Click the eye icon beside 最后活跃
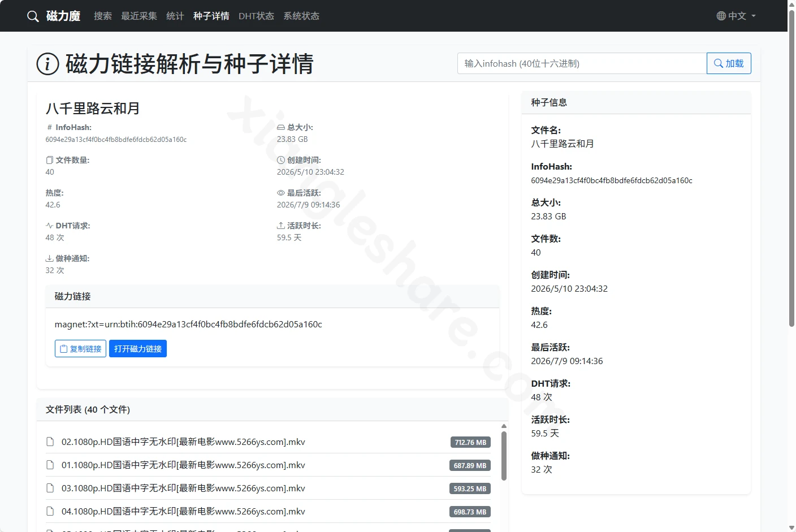The image size is (796, 532). coord(281,193)
